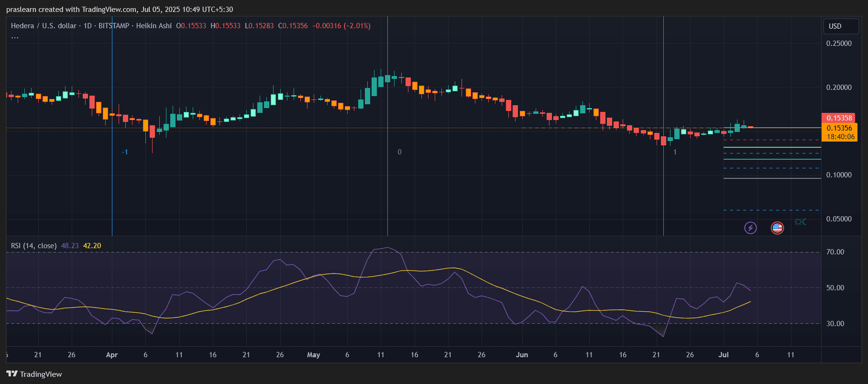The width and height of the screenshot is (868, 384).
Task: Select the red 0.15358 price label
Action: pos(839,118)
